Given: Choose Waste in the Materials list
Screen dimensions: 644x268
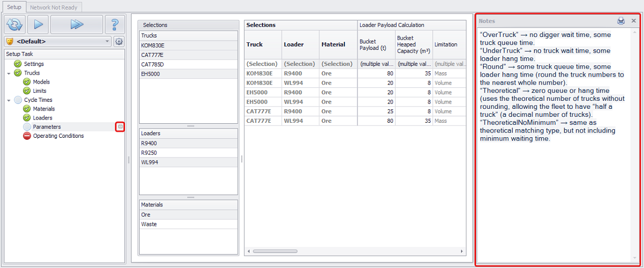Looking at the screenshot, I should point(149,224).
